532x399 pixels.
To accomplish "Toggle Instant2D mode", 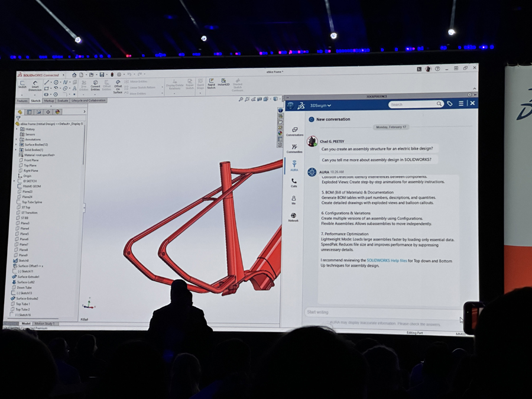I will 223,83.
